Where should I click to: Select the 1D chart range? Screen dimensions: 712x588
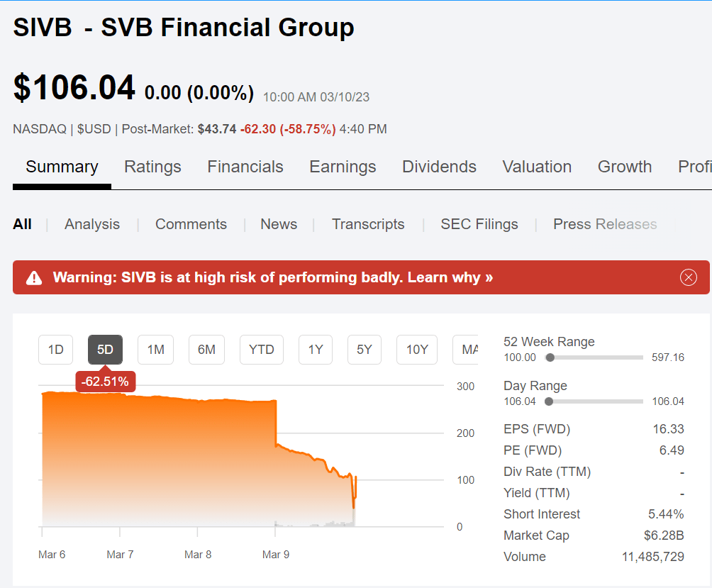[55, 350]
